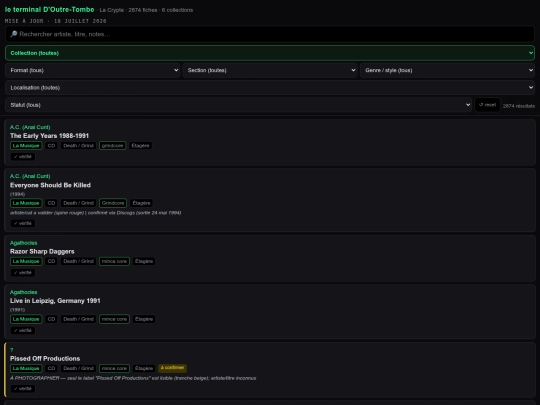The image size is (540, 405).
Task: Open the Statut (tous) dropdown
Action: click(239, 105)
